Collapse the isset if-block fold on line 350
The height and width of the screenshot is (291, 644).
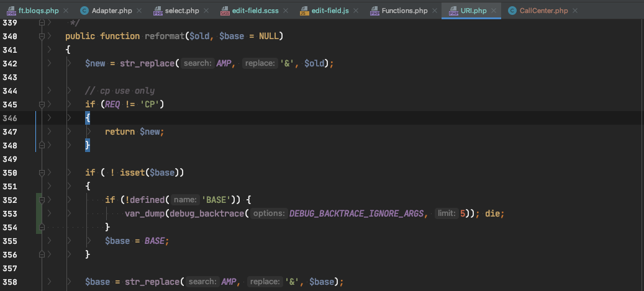coord(42,172)
